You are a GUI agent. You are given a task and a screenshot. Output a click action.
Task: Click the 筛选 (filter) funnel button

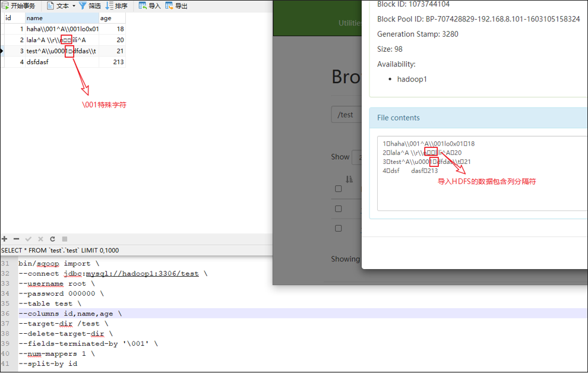click(x=90, y=5)
